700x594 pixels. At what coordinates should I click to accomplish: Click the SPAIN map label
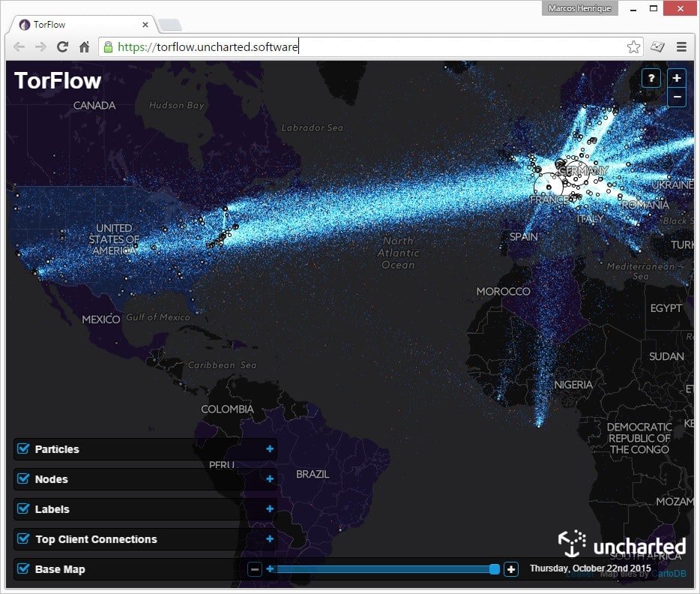(524, 237)
